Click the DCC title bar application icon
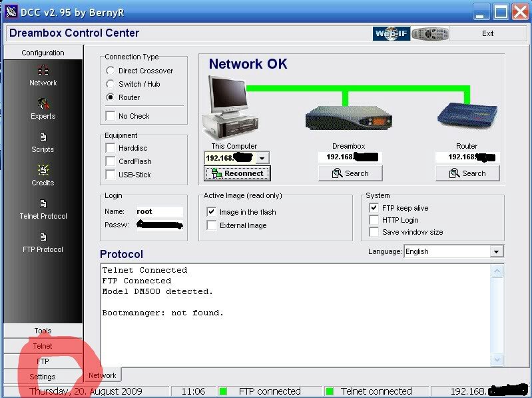 (11, 12)
